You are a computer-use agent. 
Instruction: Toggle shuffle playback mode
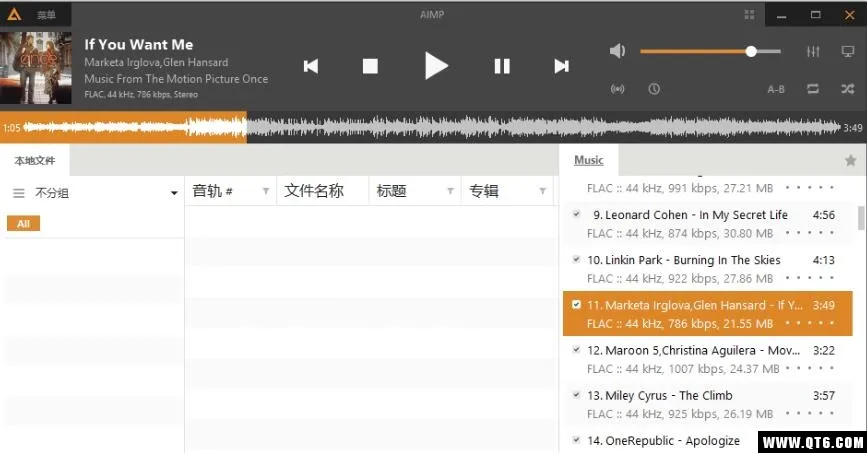[848, 89]
